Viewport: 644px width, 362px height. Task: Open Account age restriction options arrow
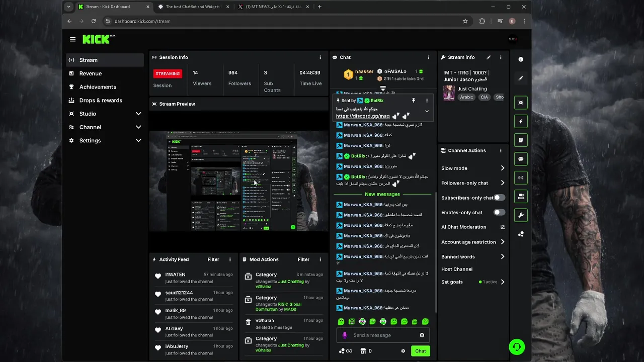pyautogui.click(x=502, y=242)
